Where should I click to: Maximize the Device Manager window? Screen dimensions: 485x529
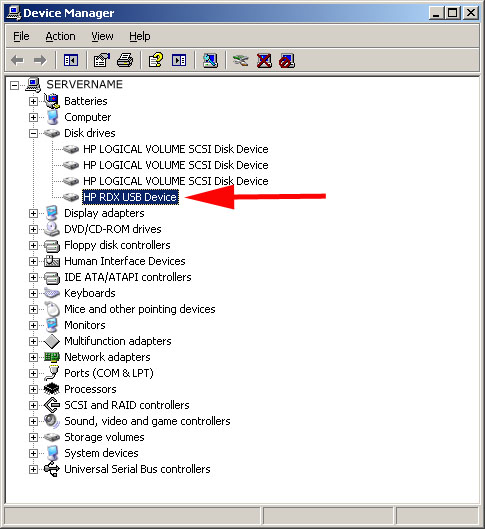pyautogui.click(x=452, y=13)
